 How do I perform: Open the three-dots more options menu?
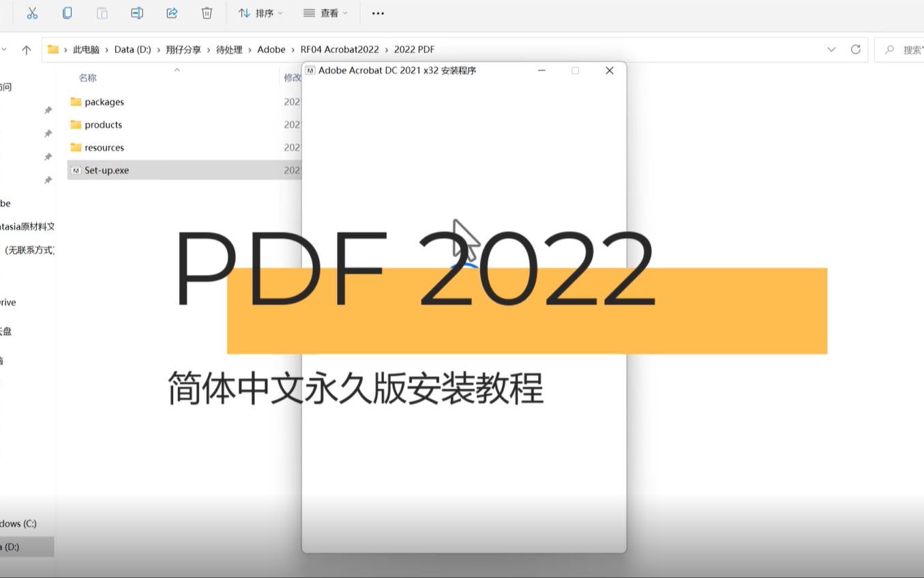[x=378, y=13]
